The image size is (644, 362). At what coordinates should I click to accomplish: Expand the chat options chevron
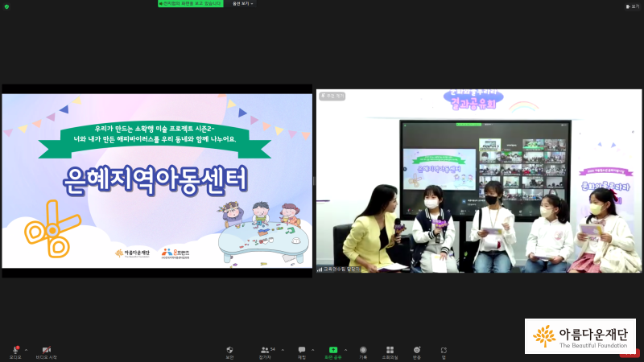(x=313, y=350)
